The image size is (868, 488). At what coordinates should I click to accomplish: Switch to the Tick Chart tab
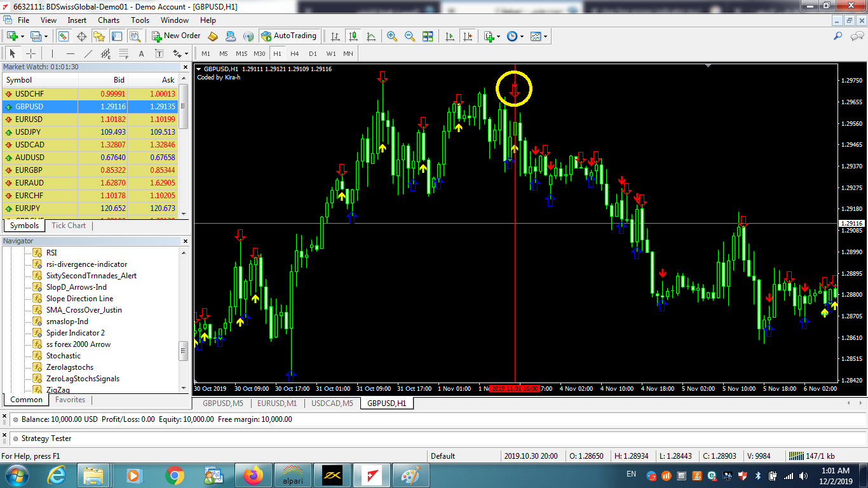pos(69,226)
